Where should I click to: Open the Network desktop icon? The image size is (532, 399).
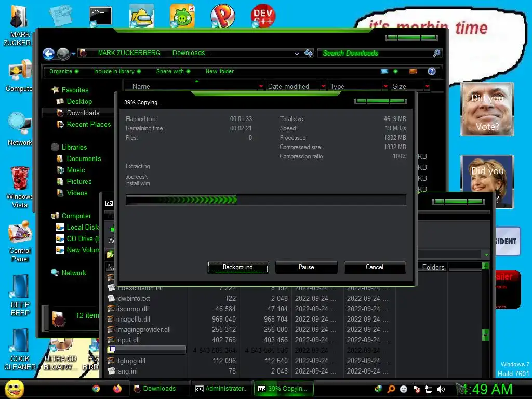(x=19, y=129)
